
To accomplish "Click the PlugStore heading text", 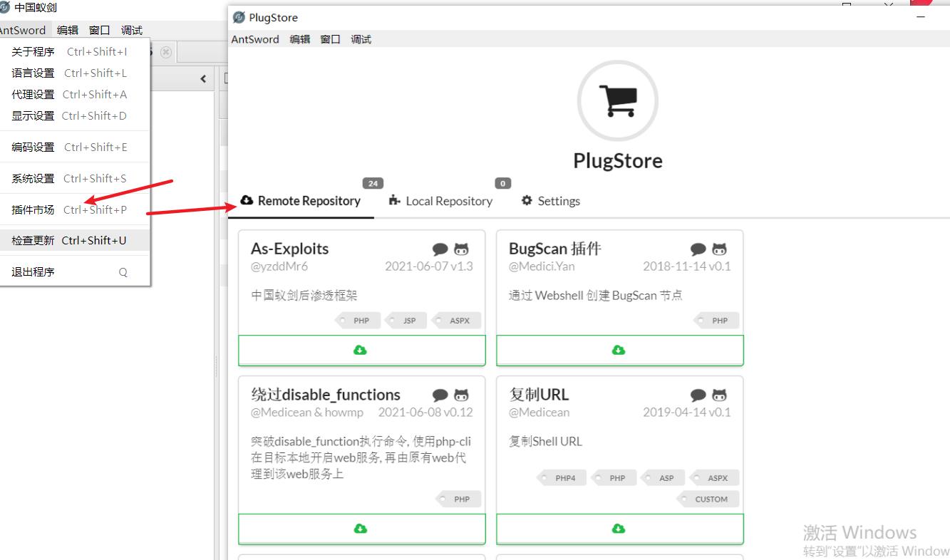I will pos(618,160).
